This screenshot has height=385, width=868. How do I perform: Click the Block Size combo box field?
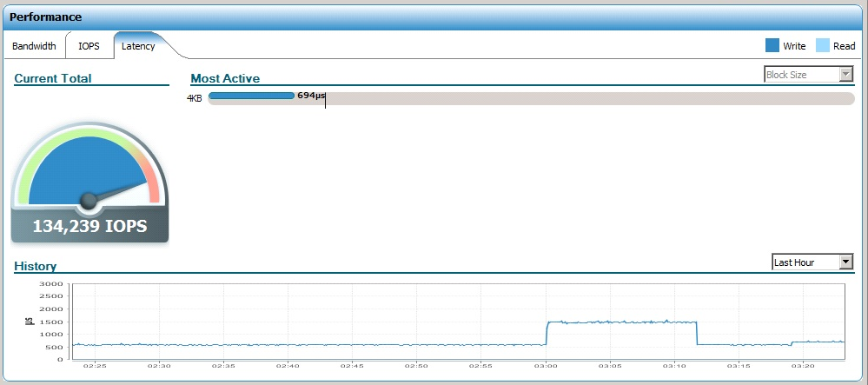(809, 74)
